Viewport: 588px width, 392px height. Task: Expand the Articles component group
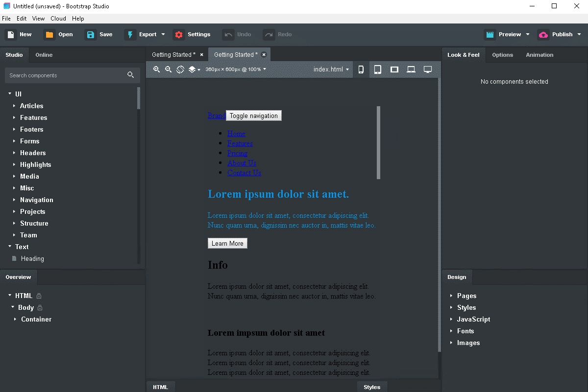click(x=14, y=106)
